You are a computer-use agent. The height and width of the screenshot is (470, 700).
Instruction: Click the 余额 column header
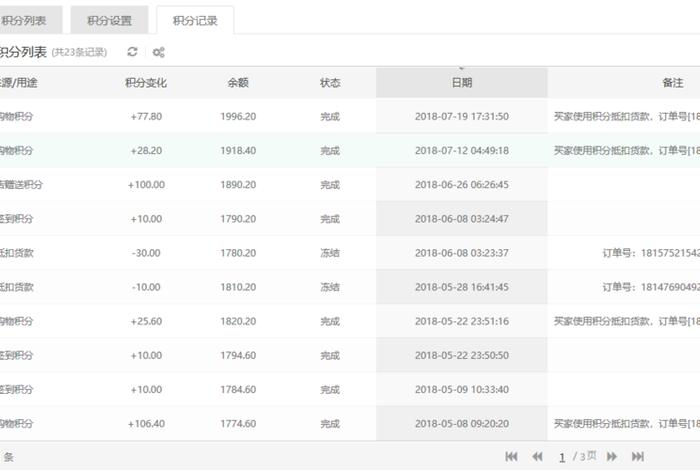click(238, 83)
